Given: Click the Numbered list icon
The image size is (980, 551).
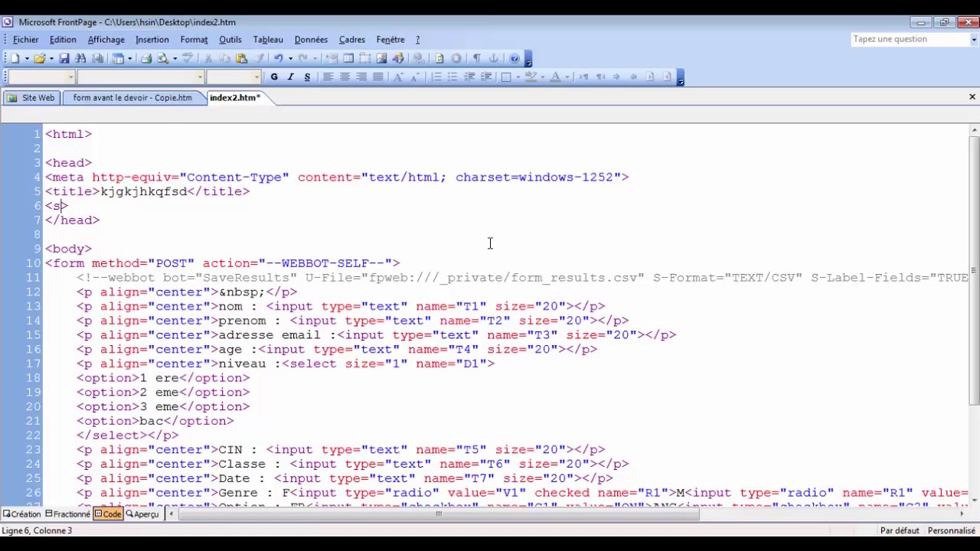Looking at the screenshot, I should coord(436,77).
